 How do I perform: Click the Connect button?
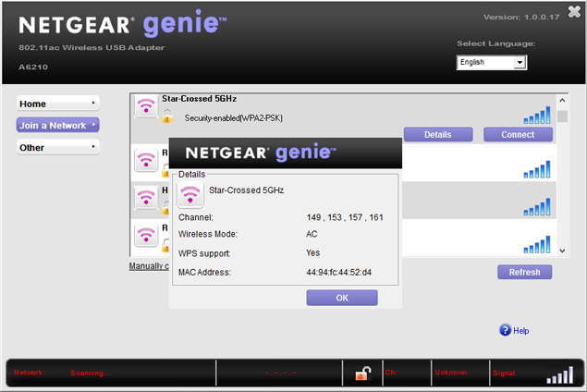click(x=518, y=134)
